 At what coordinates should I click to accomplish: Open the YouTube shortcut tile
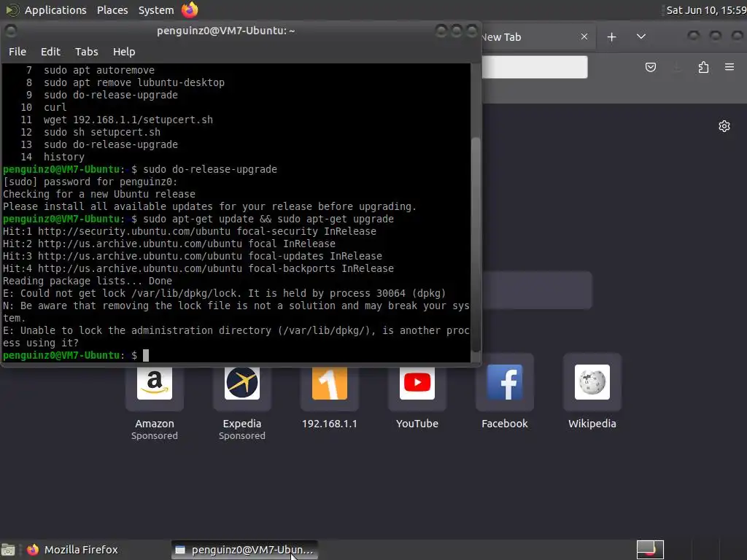417,382
